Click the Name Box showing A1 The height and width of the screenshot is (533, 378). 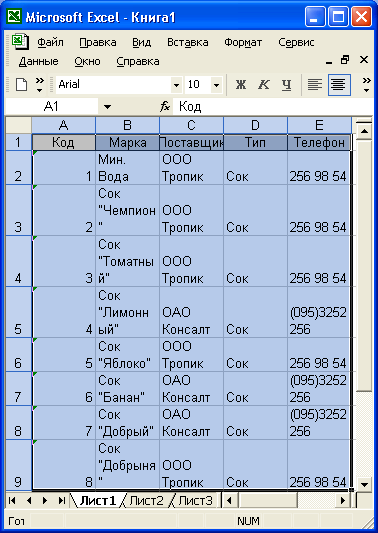pyautogui.click(x=52, y=107)
